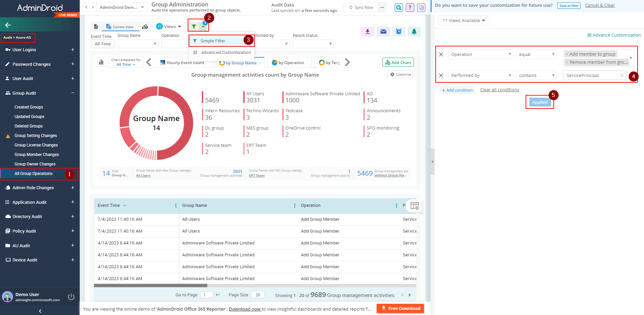Open the schedule alarm clock icon

point(399,32)
